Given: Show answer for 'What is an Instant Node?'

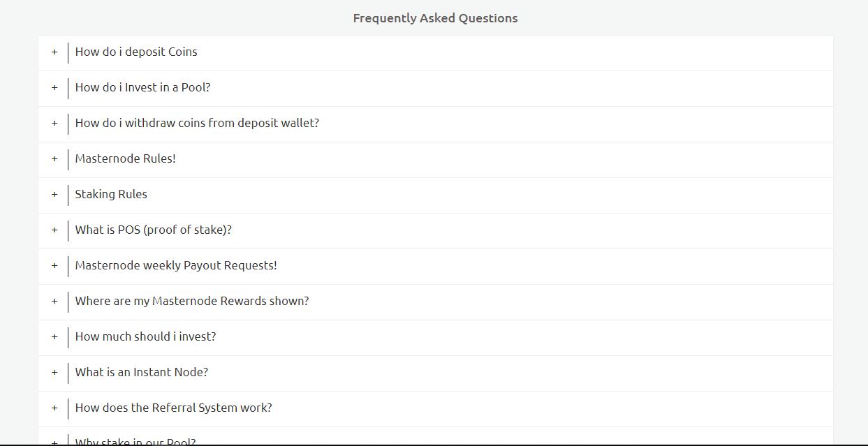Looking at the screenshot, I should click(142, 373).
